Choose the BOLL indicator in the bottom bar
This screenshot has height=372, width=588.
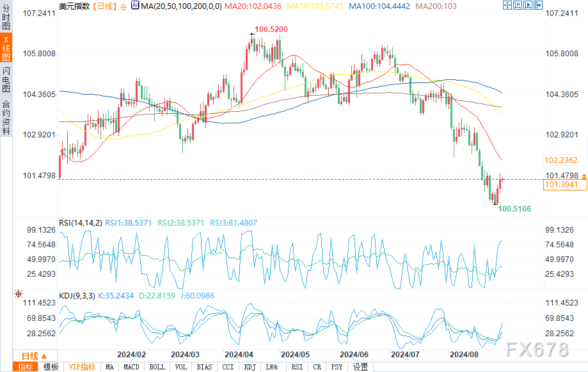157,367
